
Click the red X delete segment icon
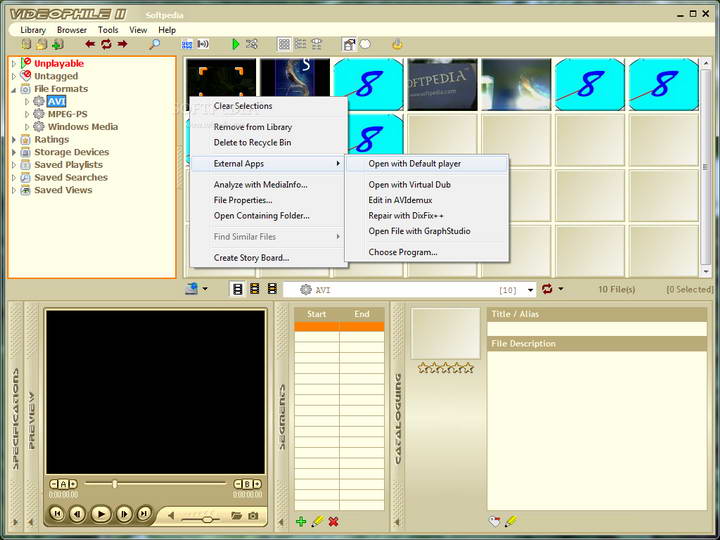[333, 521]
